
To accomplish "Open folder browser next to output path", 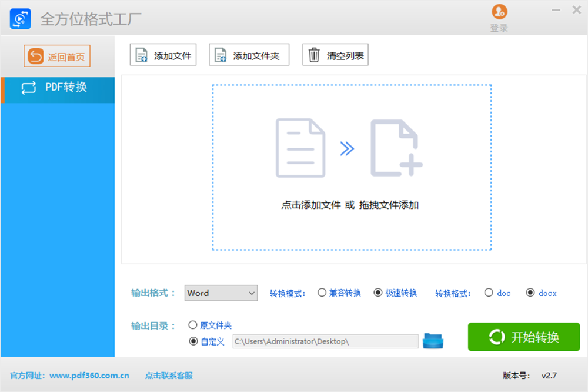I will tap(433, 340).
